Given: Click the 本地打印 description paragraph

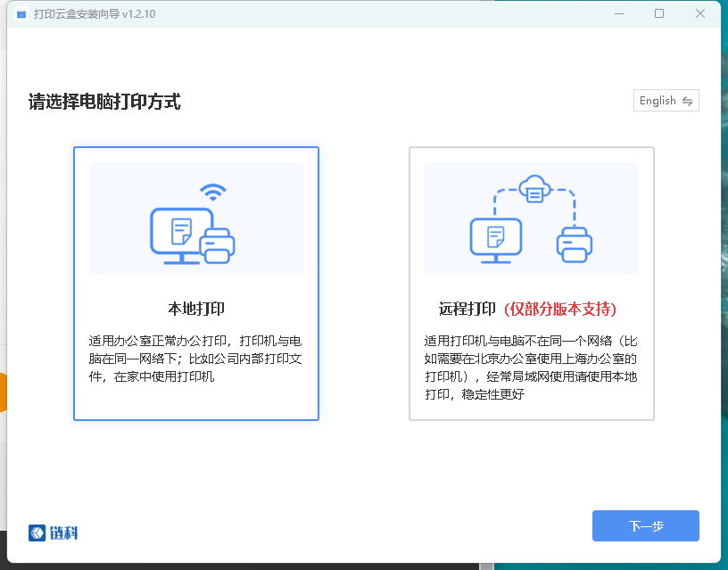Looking at the screenshot, I should point(196,359).
